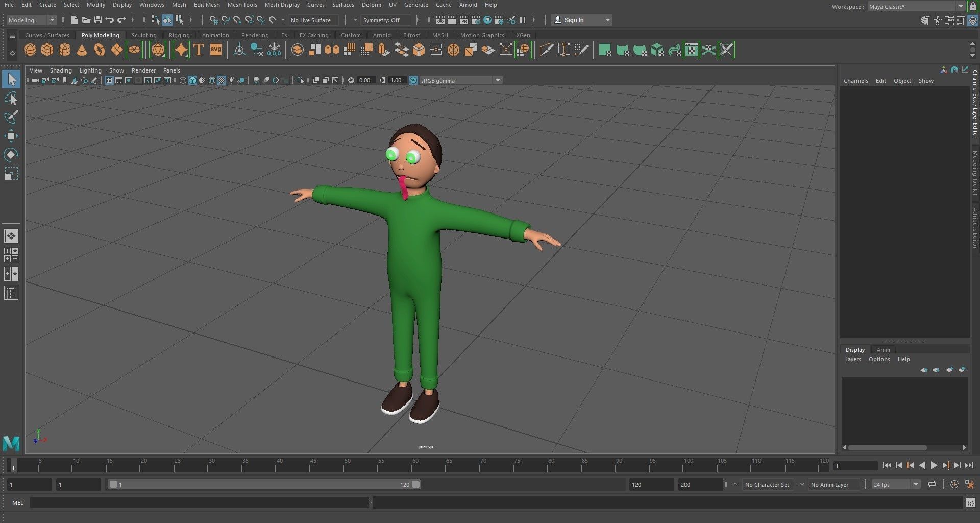Click the current frame field in timeline
This screenshot has width=980, height=523.
855,466
